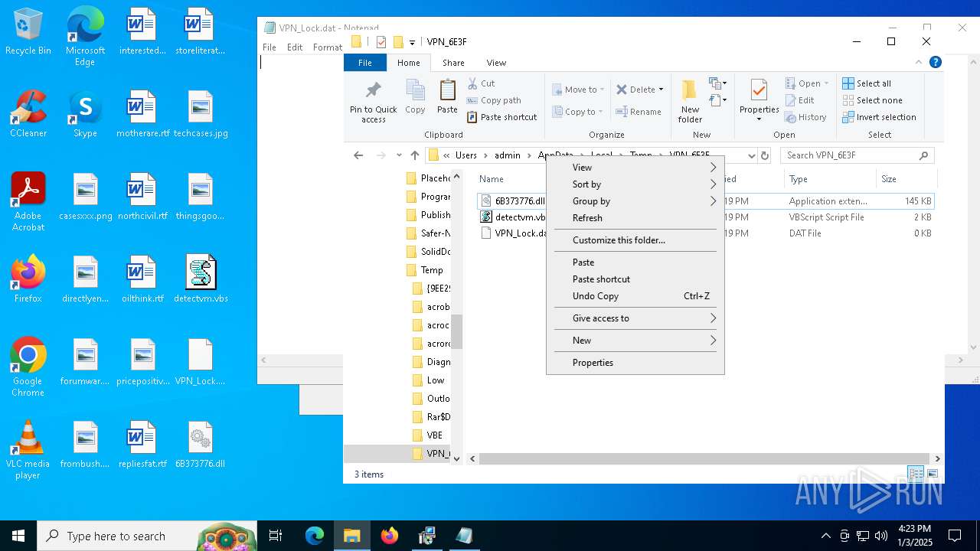The image size is (980, 551).
Task: Choose Customize this folder...
Action: point(635,240)
